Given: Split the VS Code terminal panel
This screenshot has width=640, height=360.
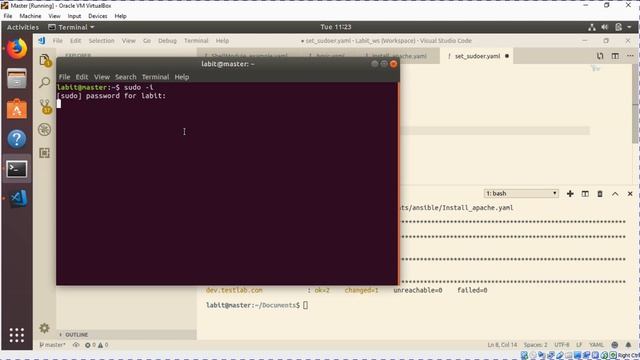Looking at the screenshot, I should coord(585,193).
